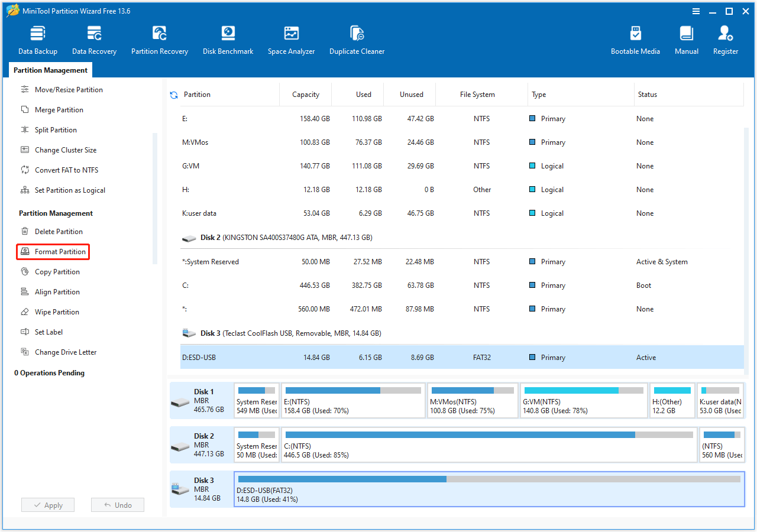The width and height of the screenshot is (757, 532).
Task: Open the Bootable Media creator
Action: tap(635, 38)
